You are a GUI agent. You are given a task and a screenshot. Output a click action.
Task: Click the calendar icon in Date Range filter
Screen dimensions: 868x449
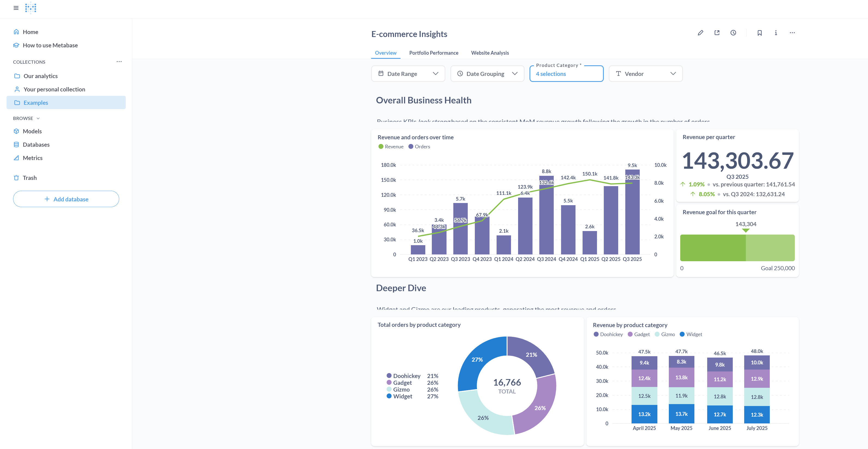[381, 73]
